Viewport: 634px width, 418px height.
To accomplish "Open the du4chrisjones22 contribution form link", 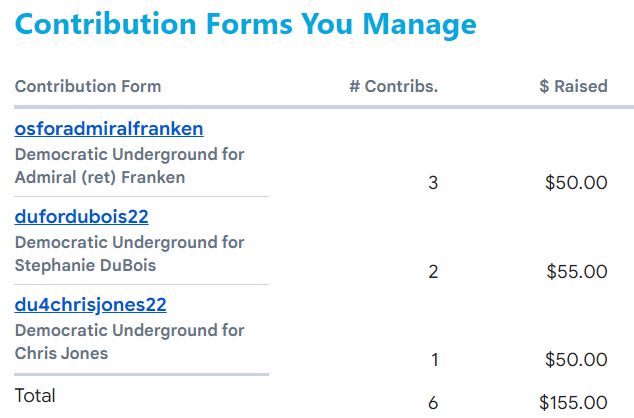I will [91, 305].
